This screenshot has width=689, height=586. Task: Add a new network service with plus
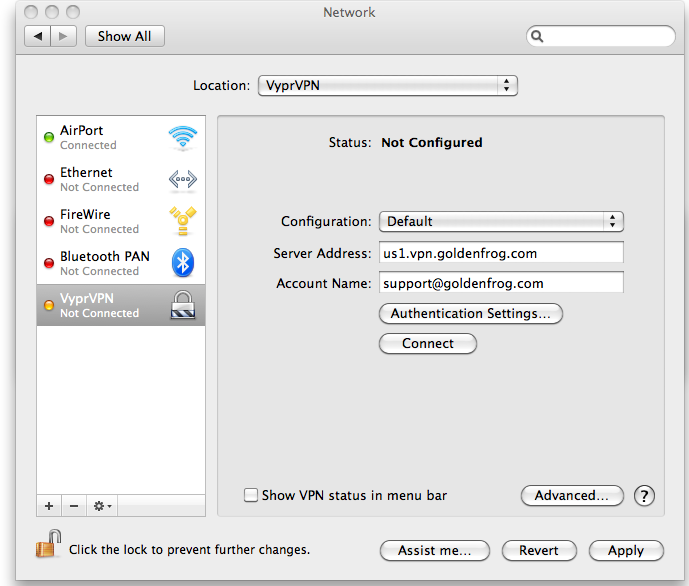coord(49,506)
